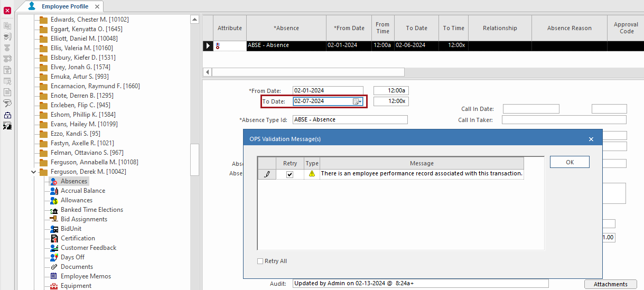Click the row selector arrow of the absence grid row

tap(208, 46)
